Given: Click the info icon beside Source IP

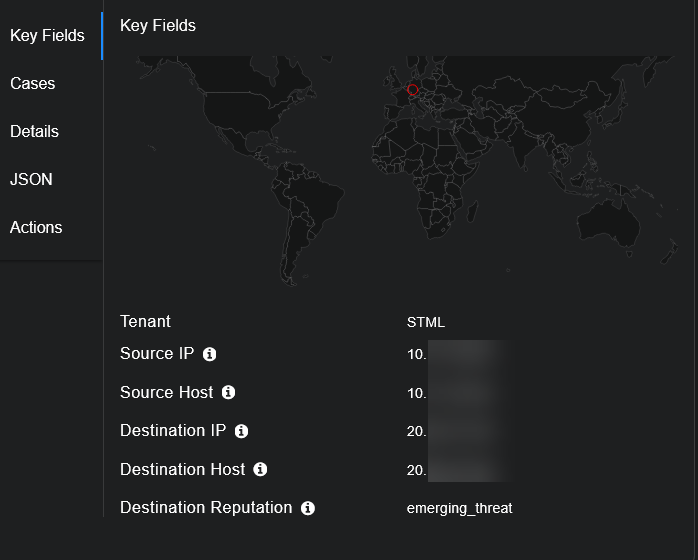Looking at the screenshot, I should click(x=210, y=354).
